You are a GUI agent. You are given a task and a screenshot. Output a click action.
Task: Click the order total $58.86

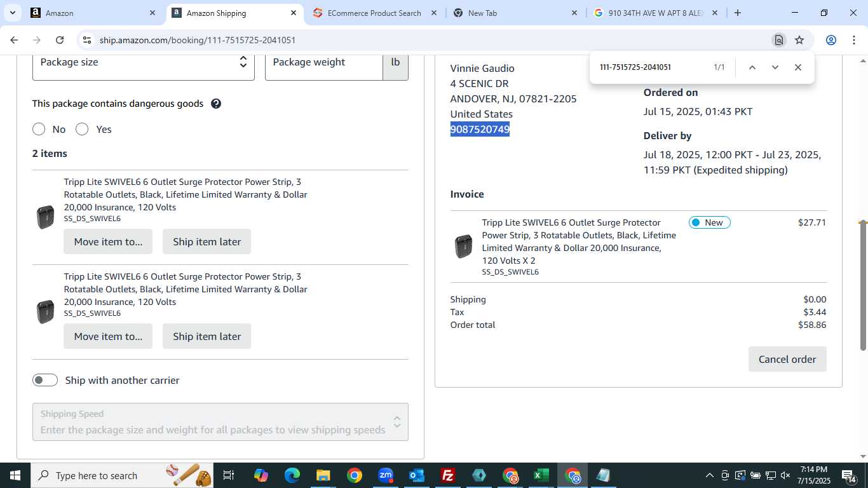(x=812, y=325)
